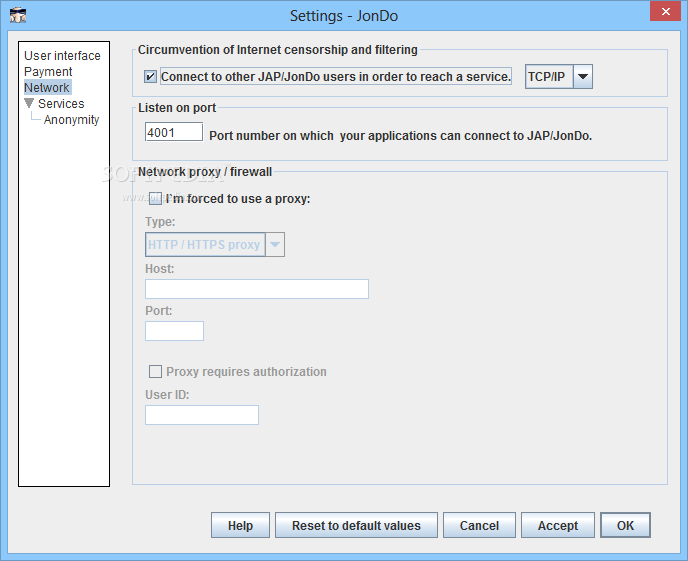Screen dimensions: 688x561
Task: Click the JonDo app icon in title bar
Action: [18, 15]
